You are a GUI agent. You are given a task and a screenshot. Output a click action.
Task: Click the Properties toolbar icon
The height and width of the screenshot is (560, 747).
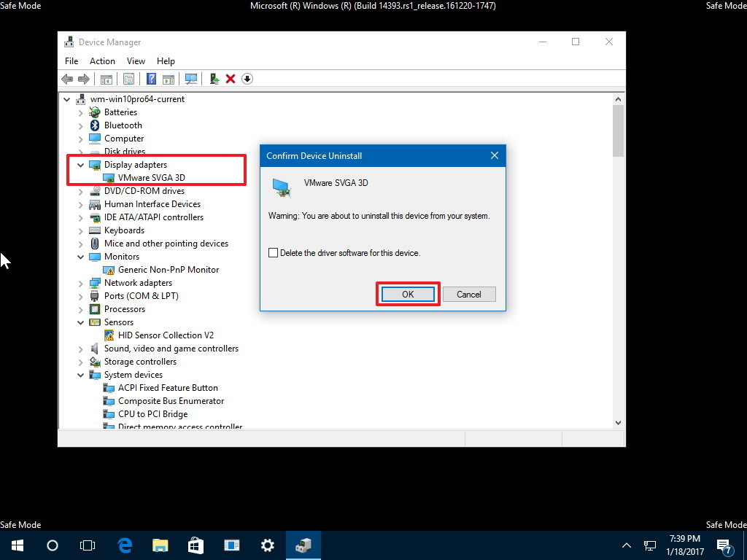128,79
